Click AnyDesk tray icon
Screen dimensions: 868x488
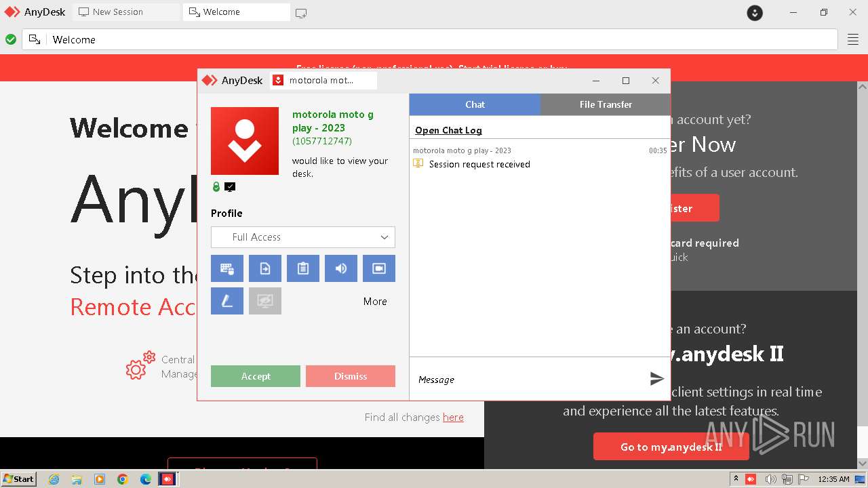tap(751, 479)
